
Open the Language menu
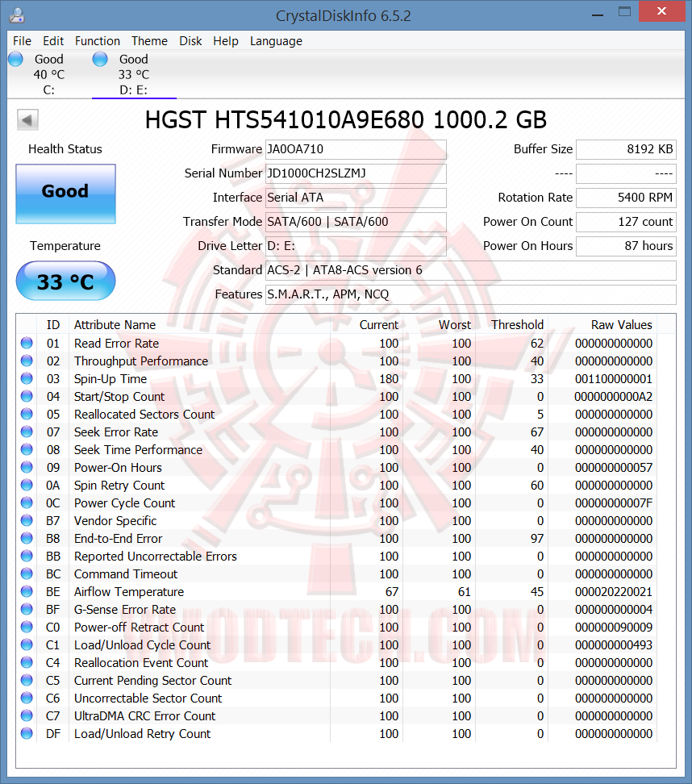coord(276,41)
